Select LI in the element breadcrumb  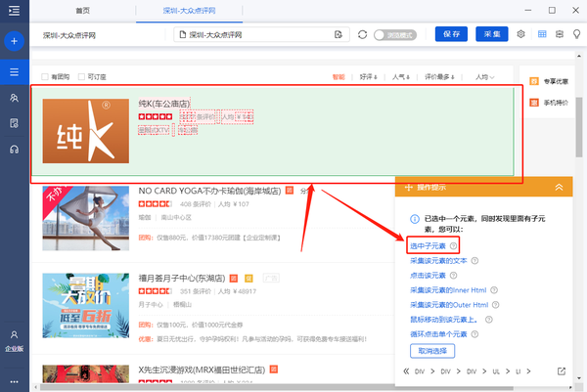[519, 371]
